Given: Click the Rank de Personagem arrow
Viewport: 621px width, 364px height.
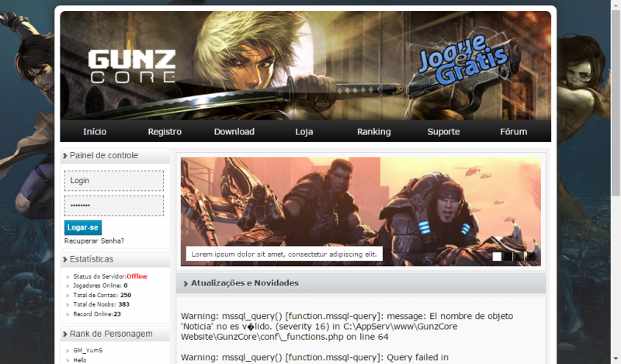Looking at the screenshot, I should click(x=65, y=335).
